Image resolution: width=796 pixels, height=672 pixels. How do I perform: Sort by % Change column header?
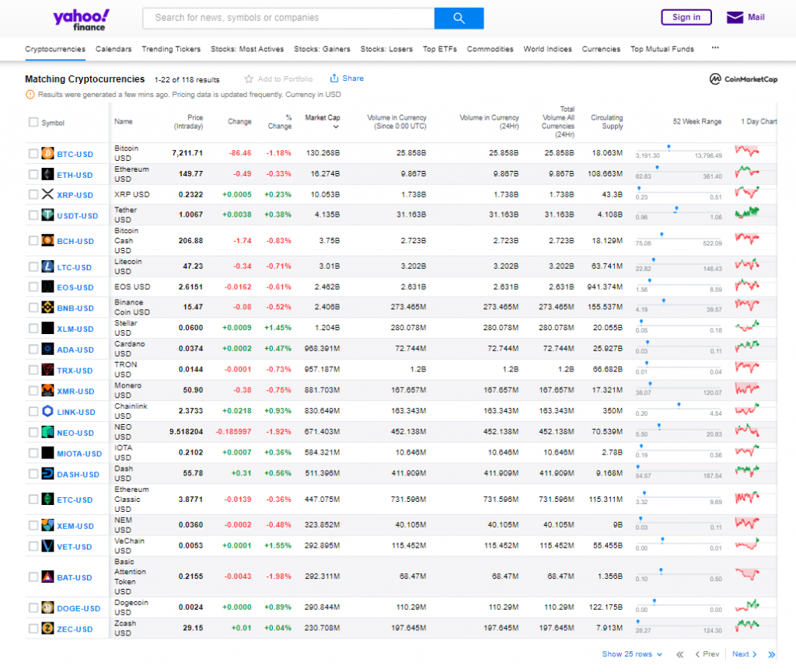[x=280, y=122]
